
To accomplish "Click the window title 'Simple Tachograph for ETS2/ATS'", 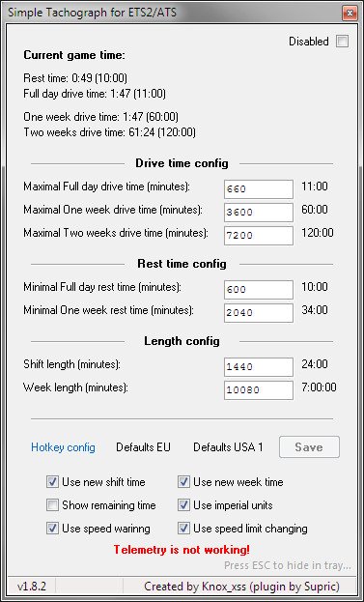I will coord(93,13).
